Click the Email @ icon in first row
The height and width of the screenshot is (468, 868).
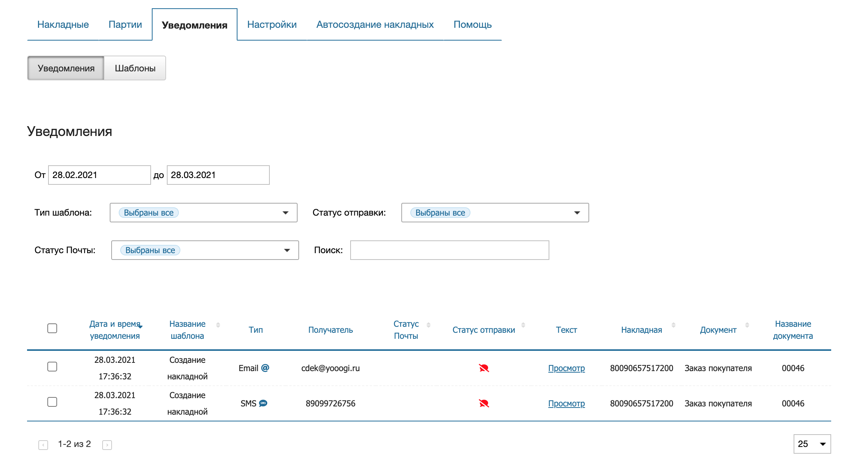265,368
